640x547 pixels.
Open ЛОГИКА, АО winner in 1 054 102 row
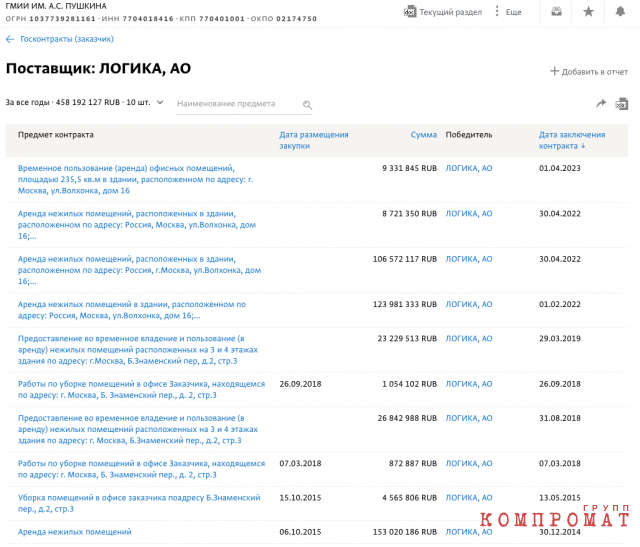(x=469, y=384)
